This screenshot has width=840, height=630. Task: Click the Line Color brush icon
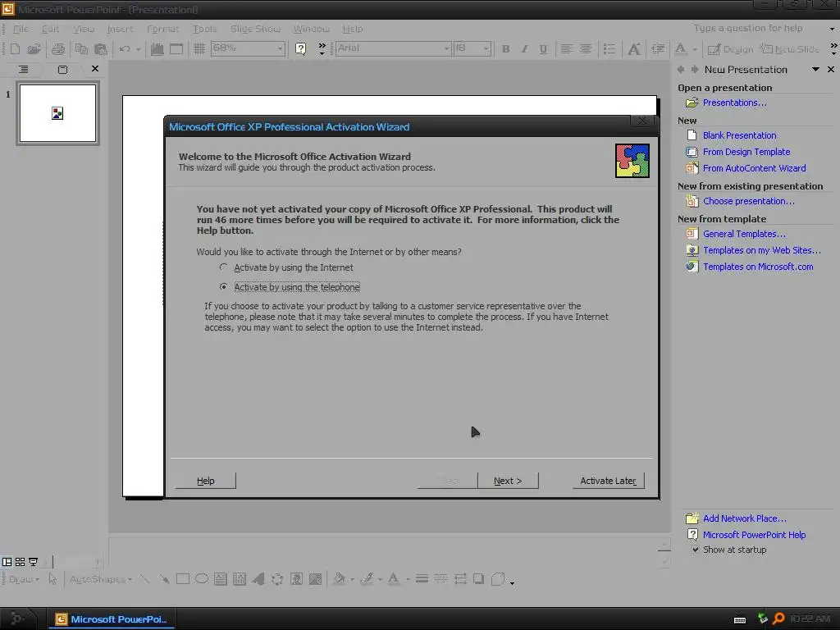tap(367, 578)
